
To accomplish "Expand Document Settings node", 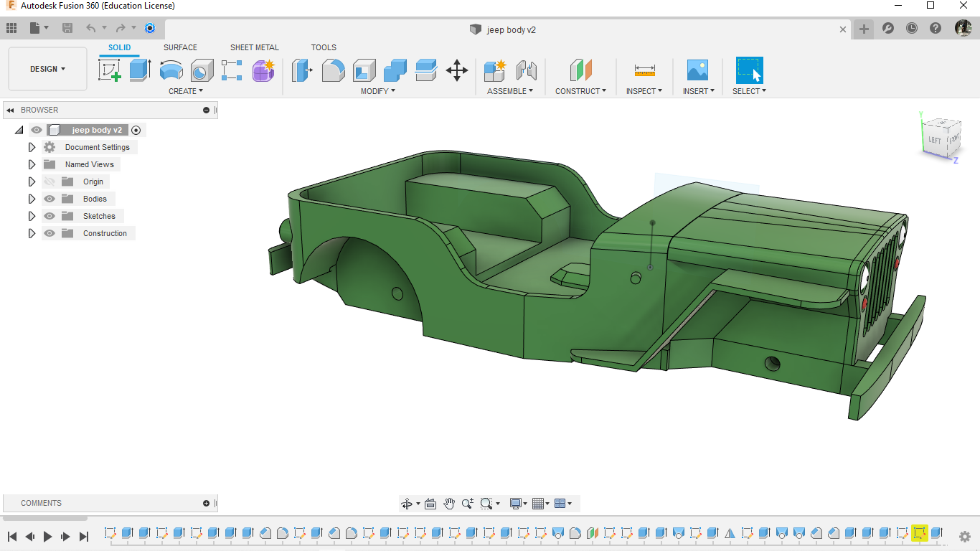I will pos(32,147).
